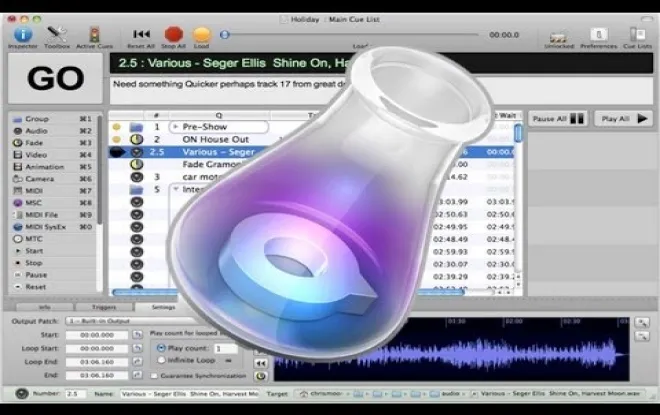Click the waveform zoom out icon

click(x=642, y=336)
